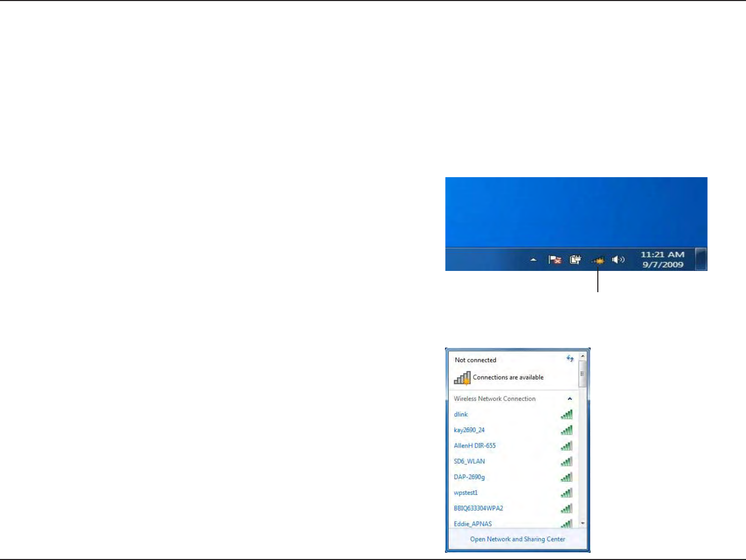The image size is (746, 560).
Task: Click the power plug battery tray icon
Action: (x=576, y=260)
